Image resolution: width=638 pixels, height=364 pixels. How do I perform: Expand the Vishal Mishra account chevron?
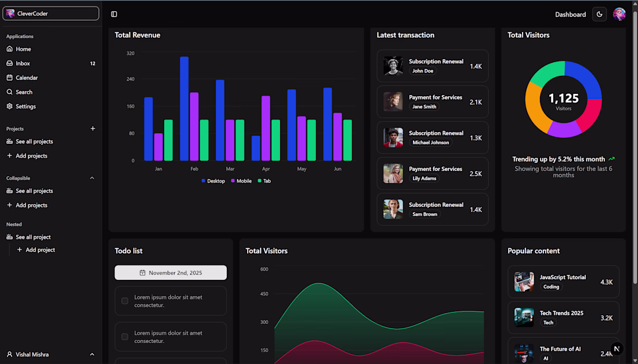92,355
